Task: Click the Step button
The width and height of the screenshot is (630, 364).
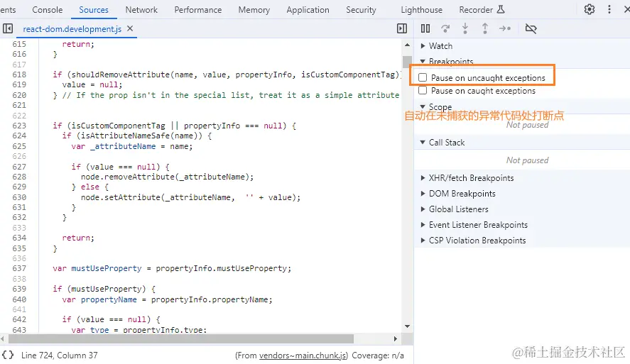Action: click(x=505, y=28)
